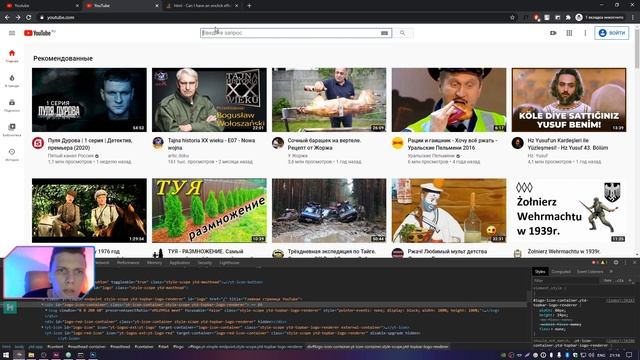Toggle the .cls class editor button
The image size is (640, 360).
620,281
